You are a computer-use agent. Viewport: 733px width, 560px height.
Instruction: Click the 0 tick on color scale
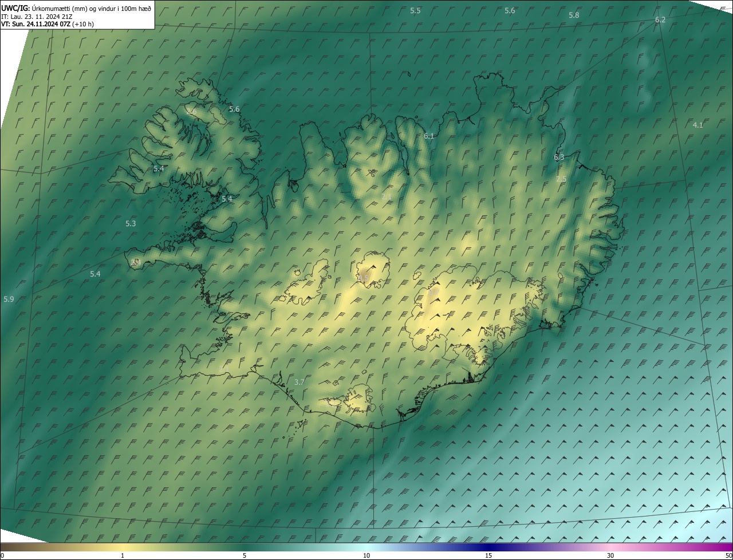(2, 555)
